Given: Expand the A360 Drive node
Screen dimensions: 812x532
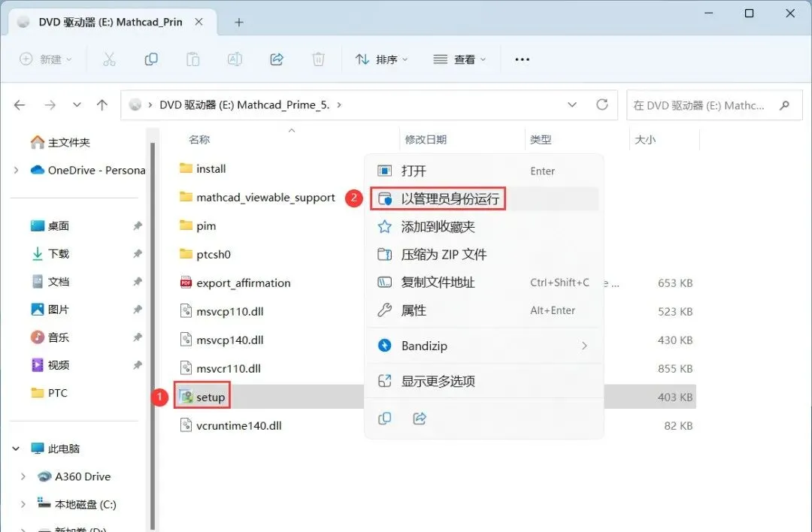Looking at the screenshot, I should 23,476.
